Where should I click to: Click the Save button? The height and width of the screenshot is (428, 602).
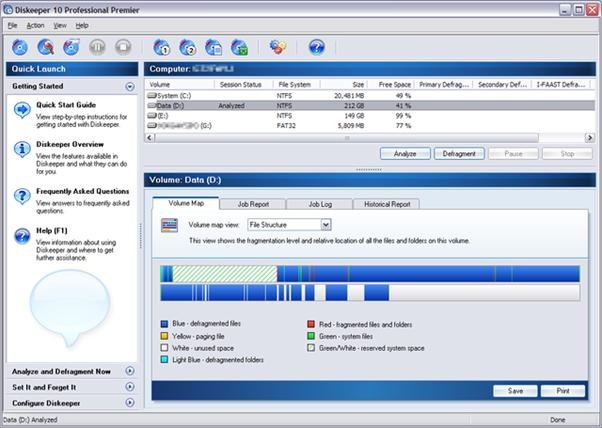pos(515,390)
